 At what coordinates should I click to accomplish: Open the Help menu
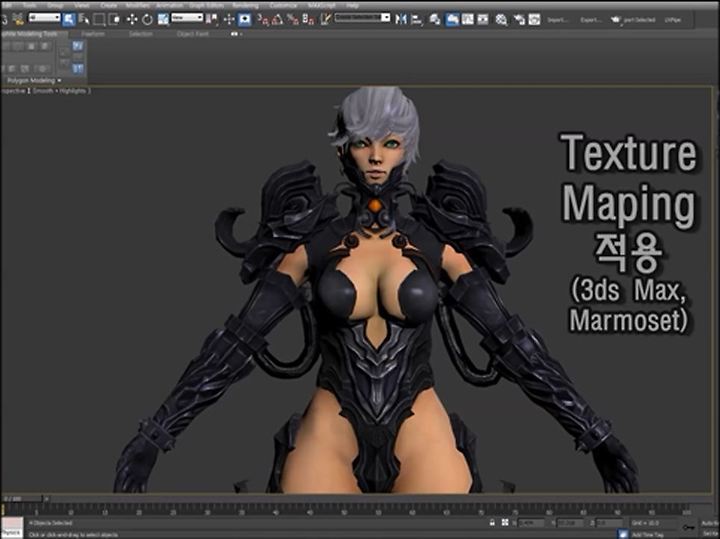pos(352,6)
